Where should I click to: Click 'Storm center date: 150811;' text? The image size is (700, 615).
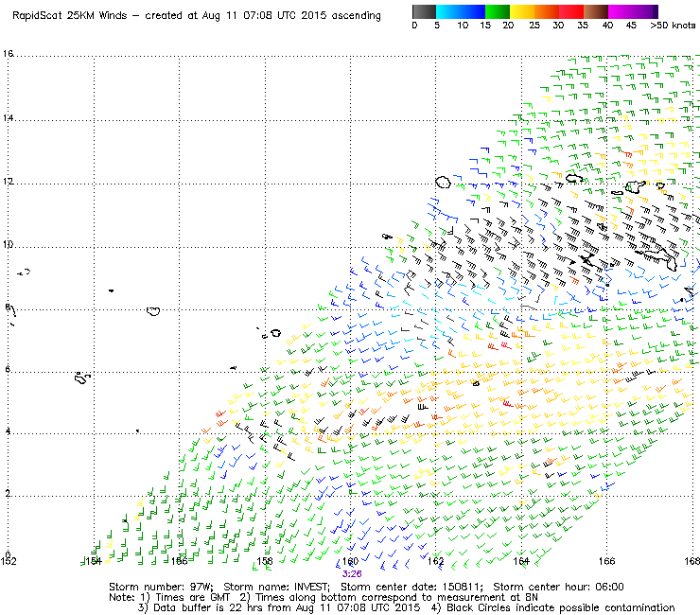point(411,587)
